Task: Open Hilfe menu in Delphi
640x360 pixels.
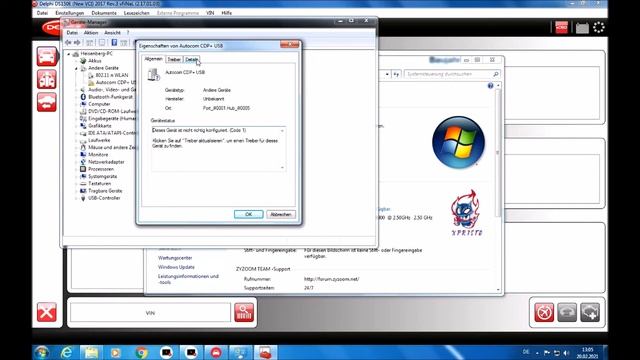Action: click(227, 13)
